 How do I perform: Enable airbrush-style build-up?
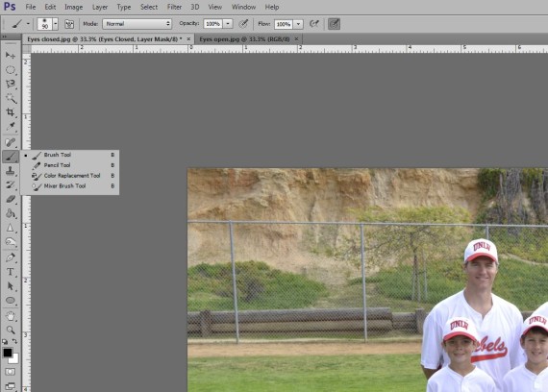(314, 24)
